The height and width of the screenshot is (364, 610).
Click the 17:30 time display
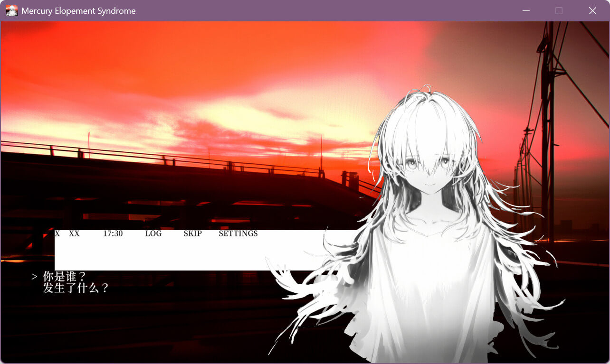coord(113,233)
